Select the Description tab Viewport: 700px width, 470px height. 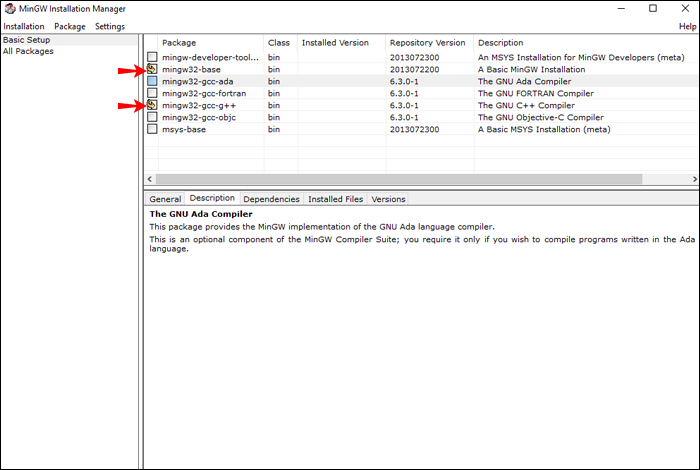[212, 198]
